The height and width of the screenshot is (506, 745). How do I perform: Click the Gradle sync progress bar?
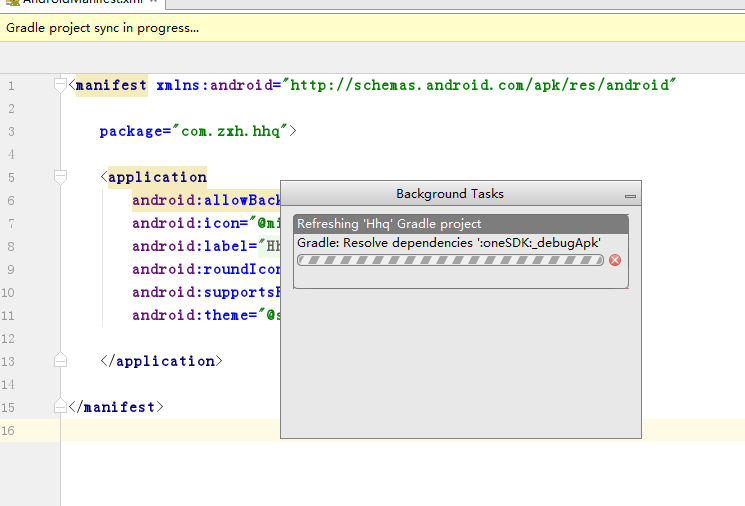tap(450, 260)
